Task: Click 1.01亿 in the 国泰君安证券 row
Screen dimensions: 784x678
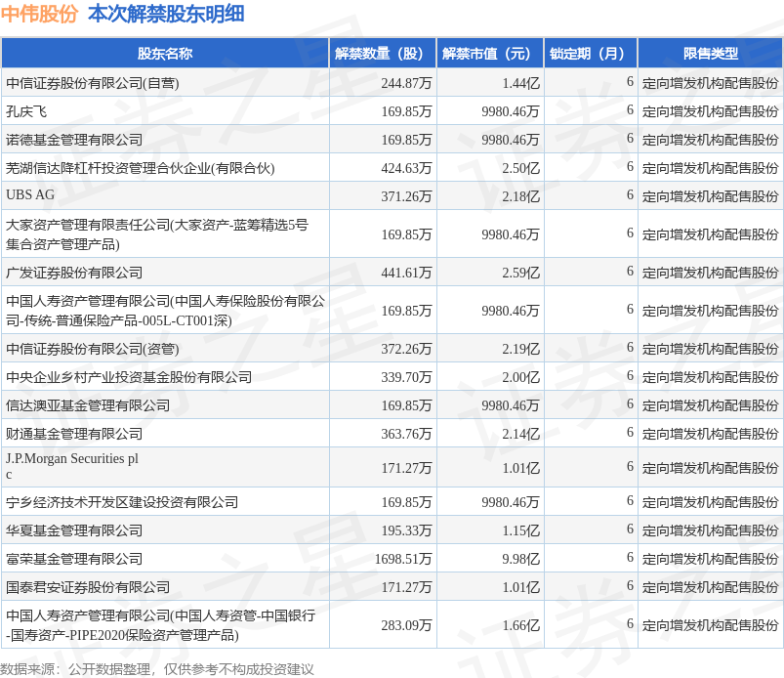Action: click(x=521, y=587)
